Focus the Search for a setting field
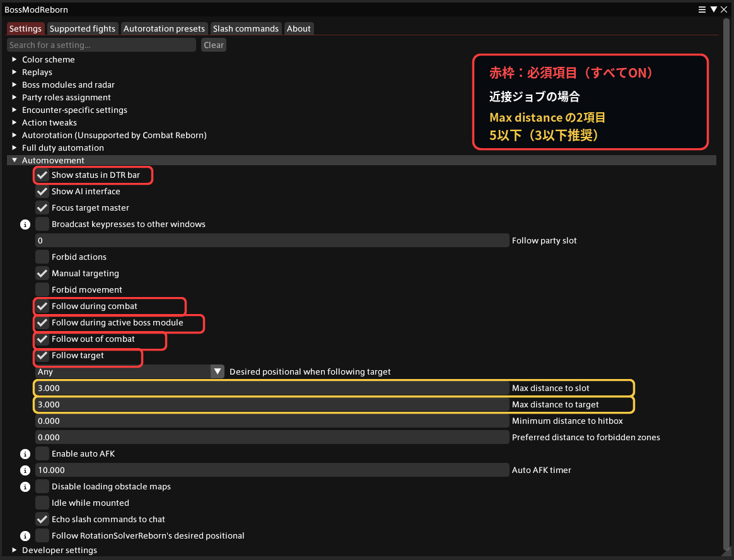The image size is (734, 560). pos(101,45)
